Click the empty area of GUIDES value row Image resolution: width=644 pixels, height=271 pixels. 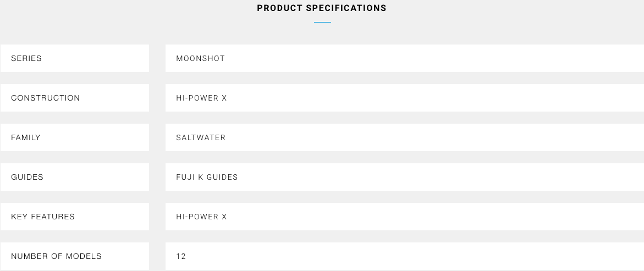coord(441,177)
